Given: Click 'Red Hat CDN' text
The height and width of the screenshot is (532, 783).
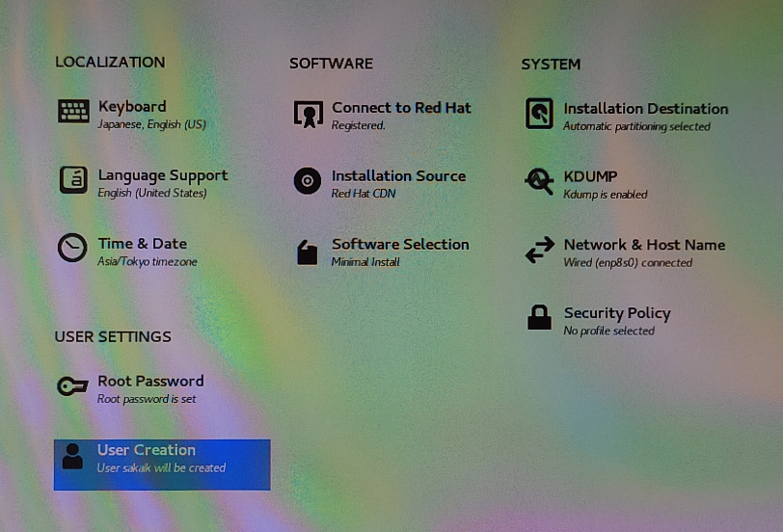Looking at the screenshot, I should tap(364, 194).
